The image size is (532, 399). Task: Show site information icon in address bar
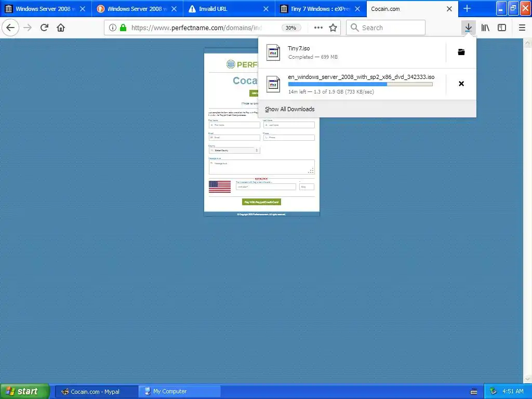tap(113, 28)
